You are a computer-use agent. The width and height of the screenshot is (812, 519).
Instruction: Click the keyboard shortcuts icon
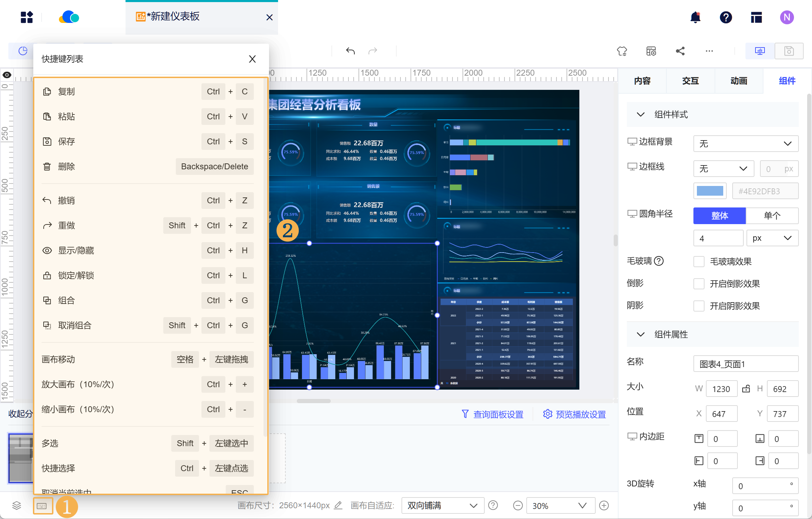click(x=42, y=506)
